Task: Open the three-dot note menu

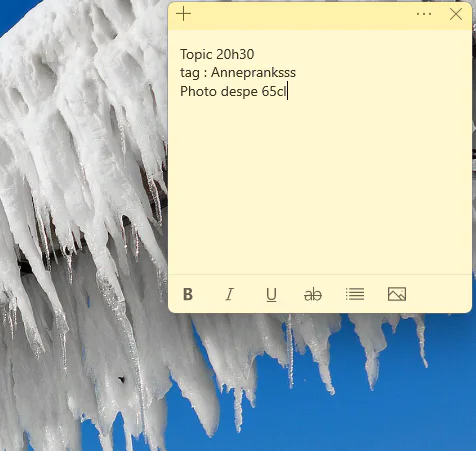Action: [x=424, y=14]
